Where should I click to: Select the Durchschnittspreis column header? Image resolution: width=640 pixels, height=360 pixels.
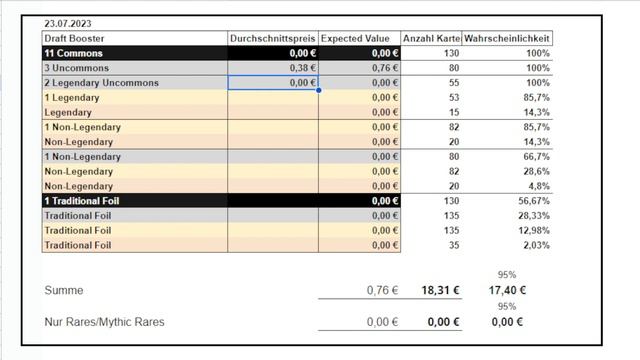pos(273,38)
